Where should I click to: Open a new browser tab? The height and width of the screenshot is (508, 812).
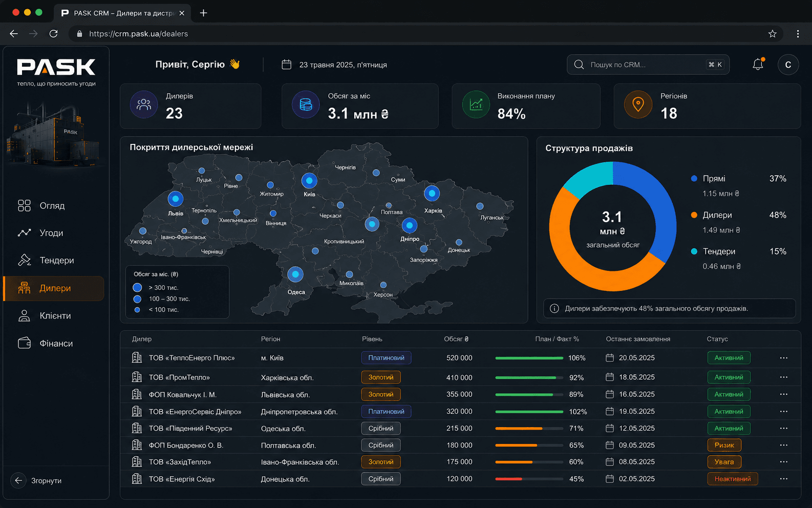coord(203,13)
